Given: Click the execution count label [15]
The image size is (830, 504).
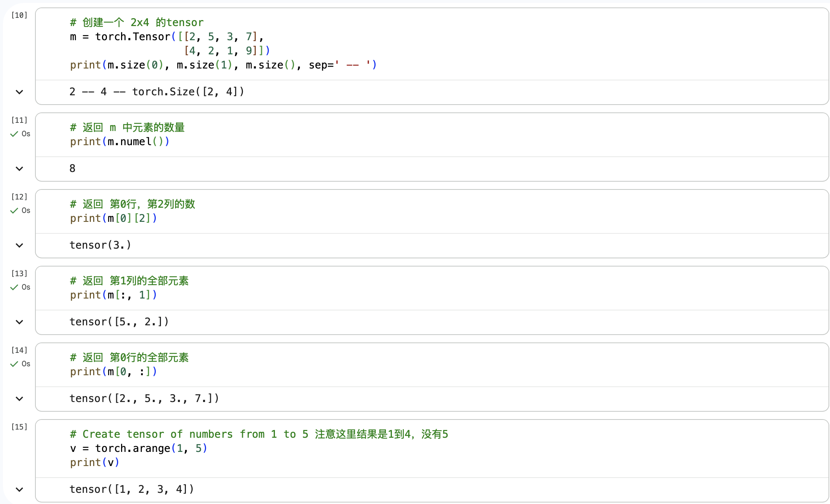Looking at the screenshot, I should click(19, 427).
